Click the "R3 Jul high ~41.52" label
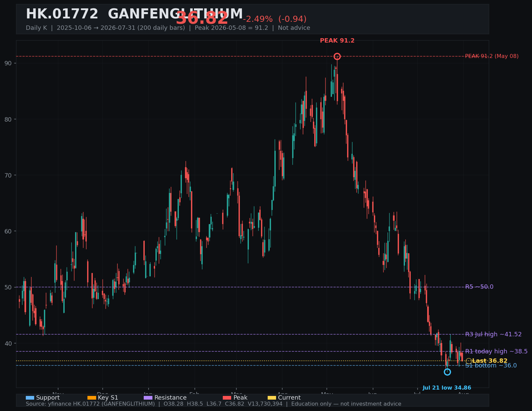 [493, 334]
